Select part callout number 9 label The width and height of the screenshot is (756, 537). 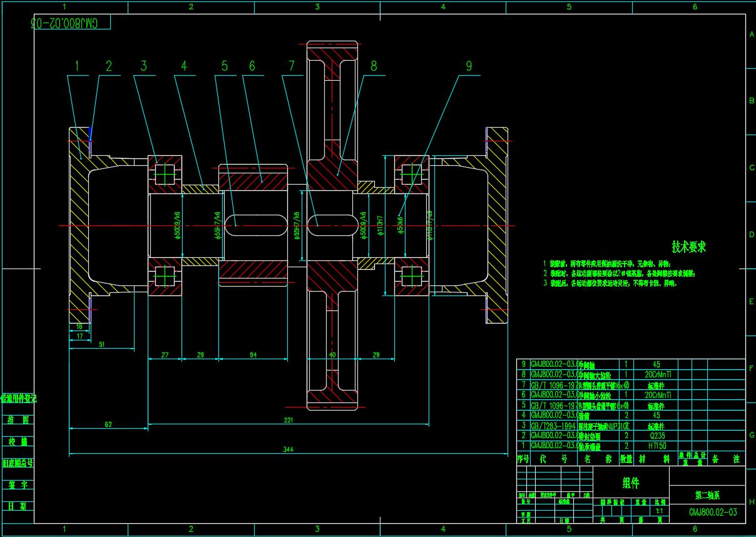469,66
